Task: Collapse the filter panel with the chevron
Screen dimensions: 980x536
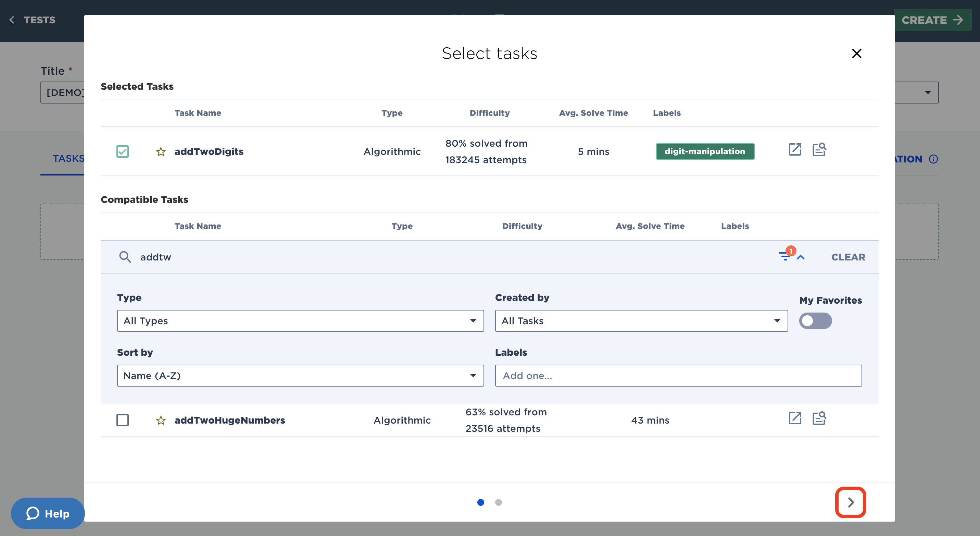Action: [801, 257]
